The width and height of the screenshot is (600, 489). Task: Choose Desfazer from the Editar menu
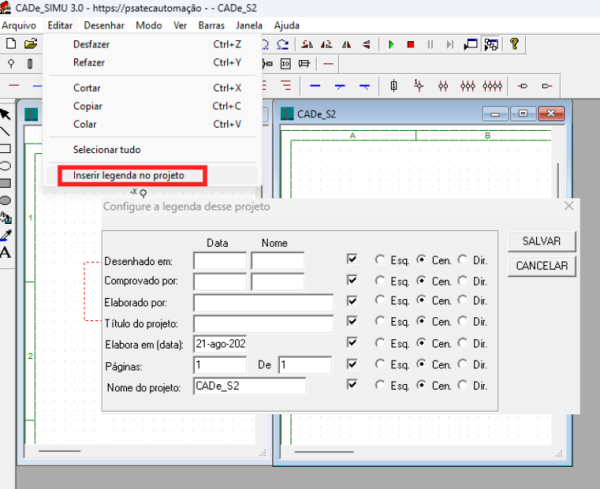coord(153,44)
